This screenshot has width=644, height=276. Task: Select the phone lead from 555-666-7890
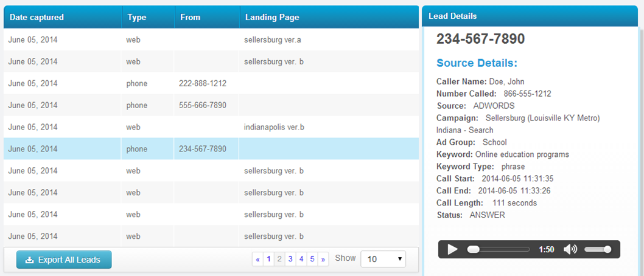click(x=211, y=105)
